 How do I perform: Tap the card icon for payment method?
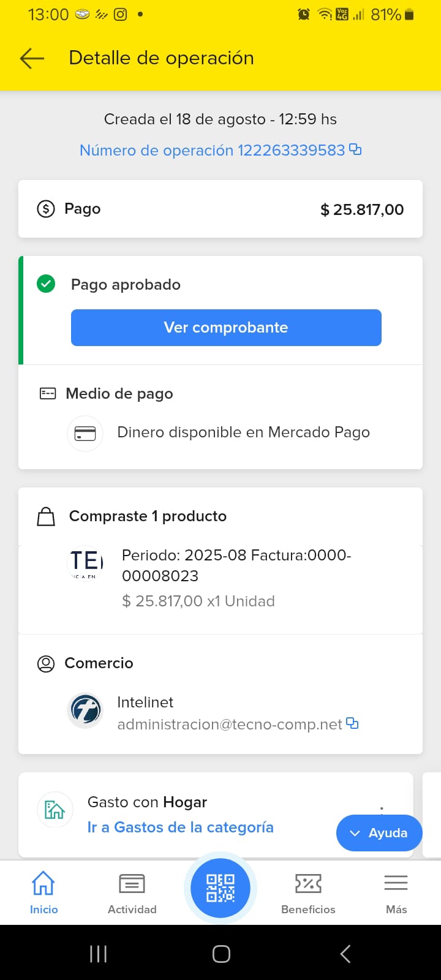click(85, 433)
